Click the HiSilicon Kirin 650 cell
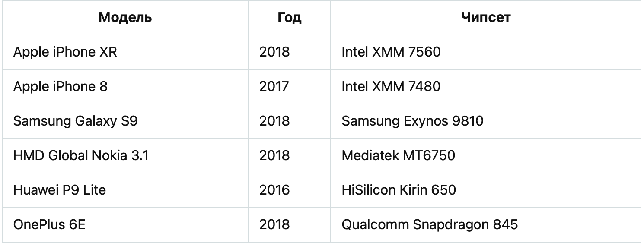This screenshot has height=246, width=644. [486, 190]
